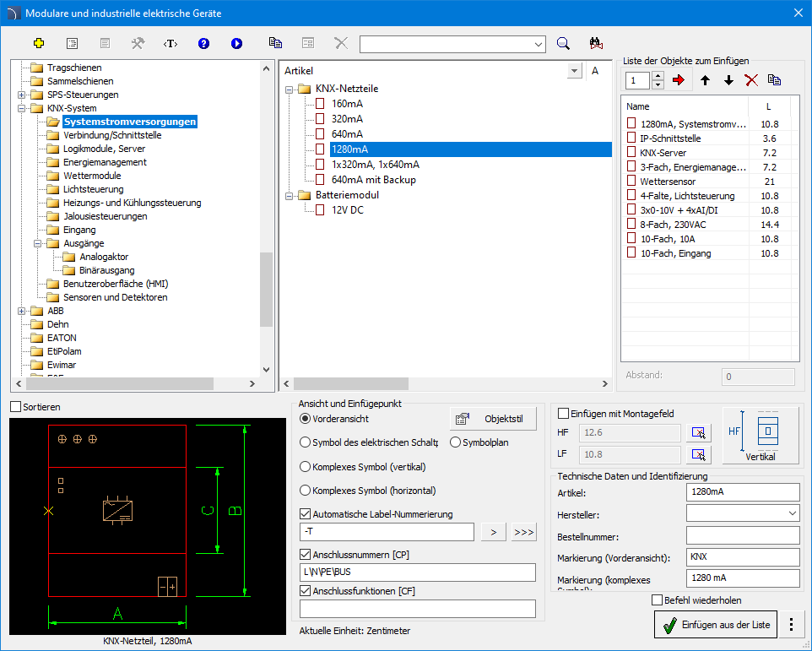Open the blue question mark help icon

[x=203, y=44]
